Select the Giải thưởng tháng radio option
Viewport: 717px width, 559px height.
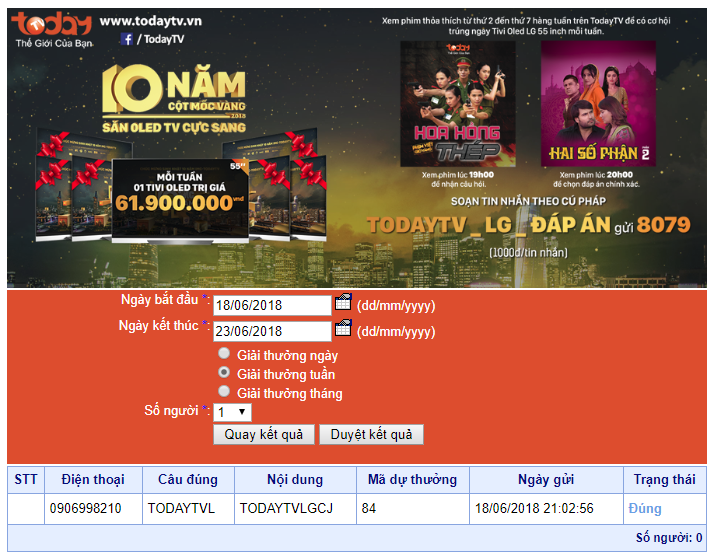click(x=224, y=392)
